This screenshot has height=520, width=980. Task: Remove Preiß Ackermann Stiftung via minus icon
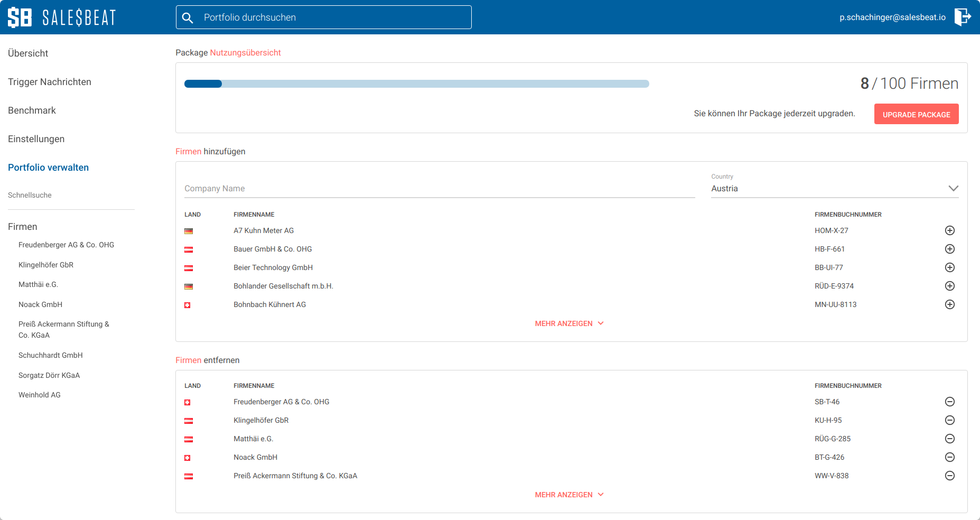click(949, 476)
